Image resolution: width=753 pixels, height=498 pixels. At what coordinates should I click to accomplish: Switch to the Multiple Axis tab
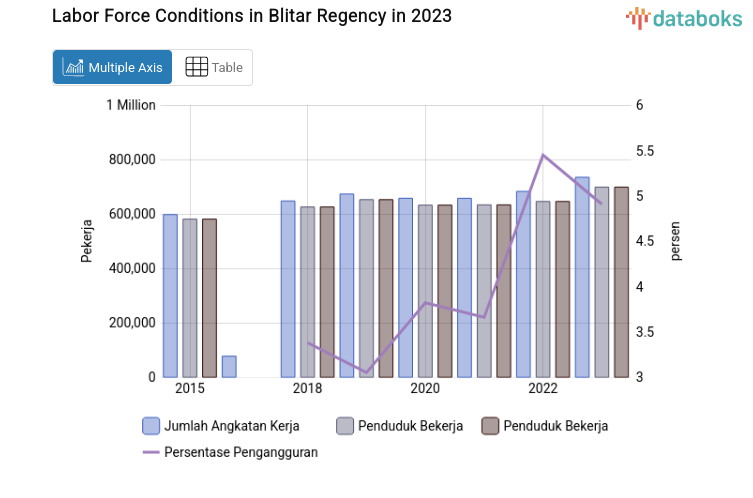point(112,67)
